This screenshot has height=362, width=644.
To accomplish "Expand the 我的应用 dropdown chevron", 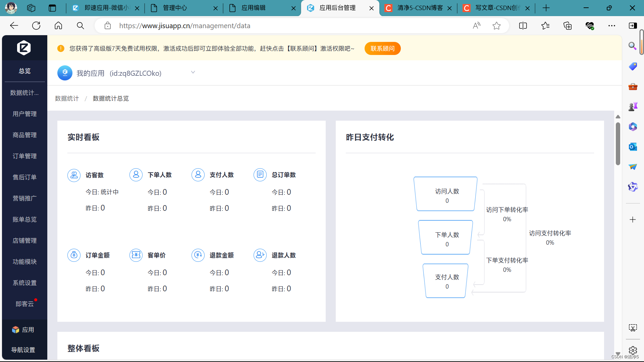I will 193,72.
